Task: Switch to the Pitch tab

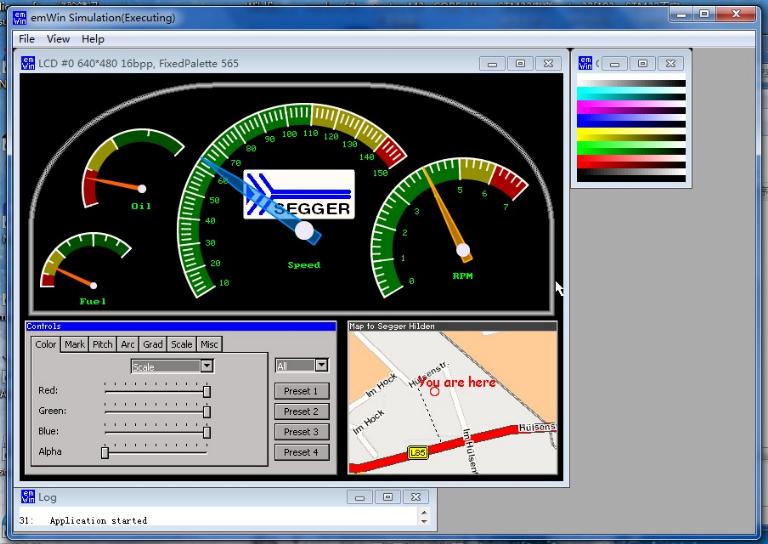Action: click(x=102, y=344)
